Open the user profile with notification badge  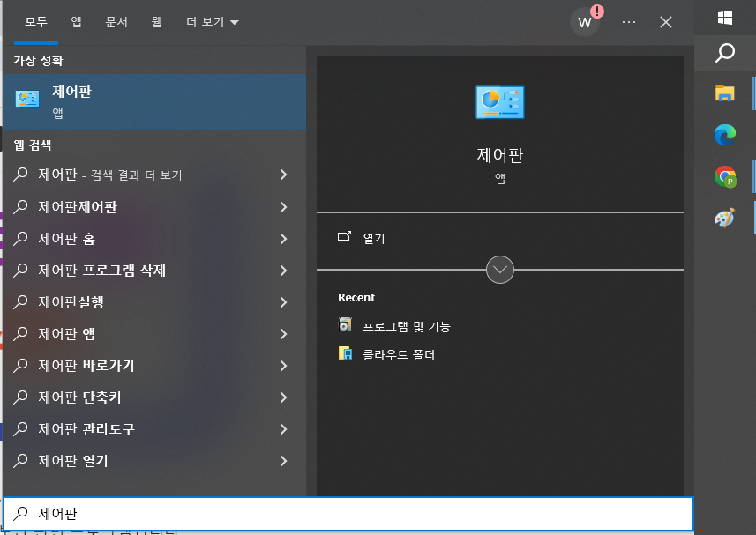pyautogui.click(x=584, y=21)
